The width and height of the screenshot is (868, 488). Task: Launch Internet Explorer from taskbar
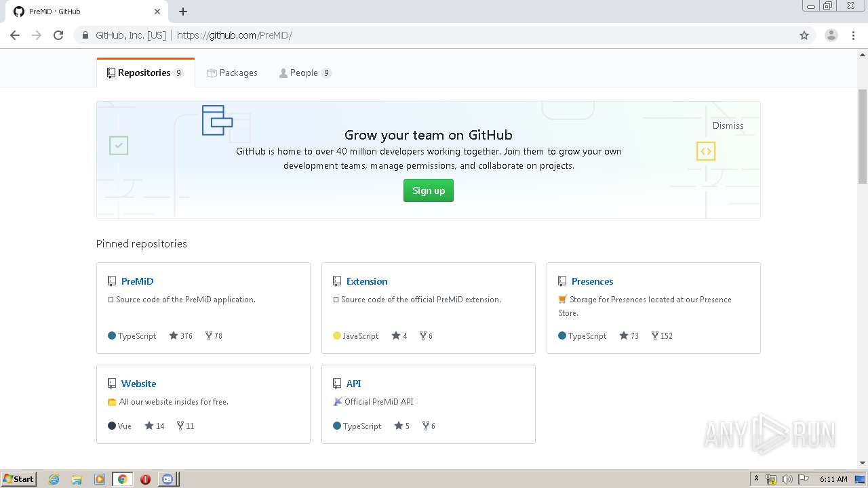pos(54,479)
